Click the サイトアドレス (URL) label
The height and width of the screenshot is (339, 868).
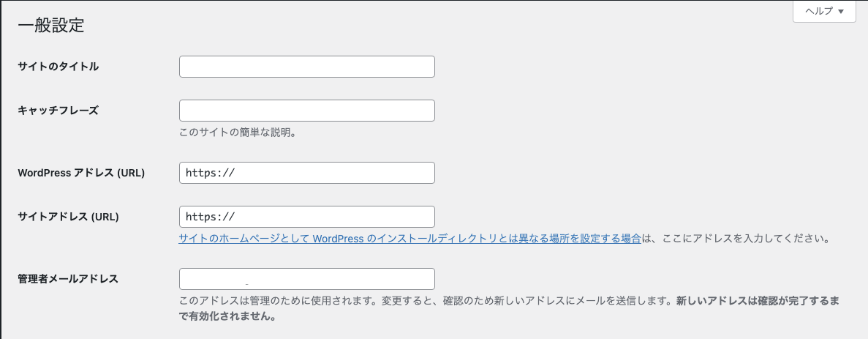69,217
